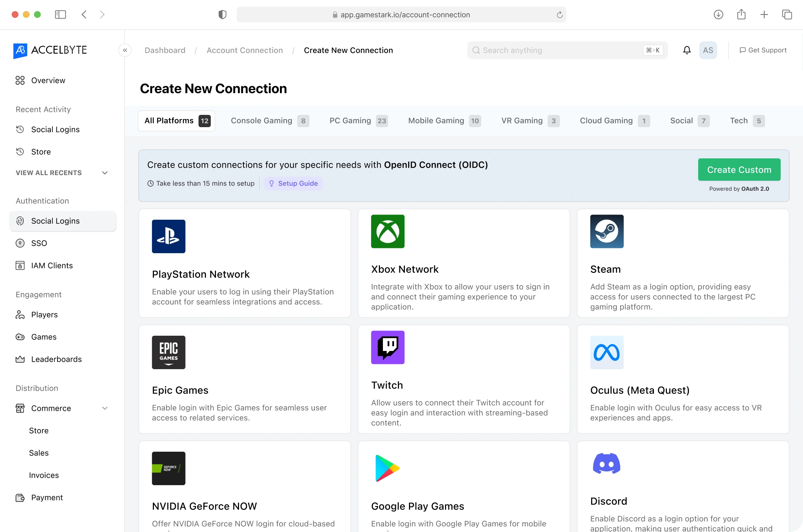The image size is (803, 532).
Task: Collapse the Commerce menu chevron
Action: tap(105, 408)
